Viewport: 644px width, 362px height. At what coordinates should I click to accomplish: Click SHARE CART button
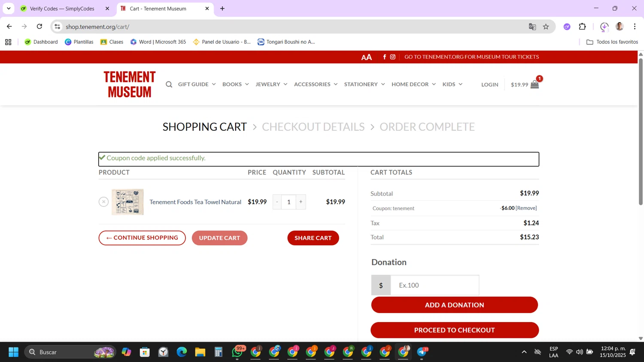tap(313, 238)
